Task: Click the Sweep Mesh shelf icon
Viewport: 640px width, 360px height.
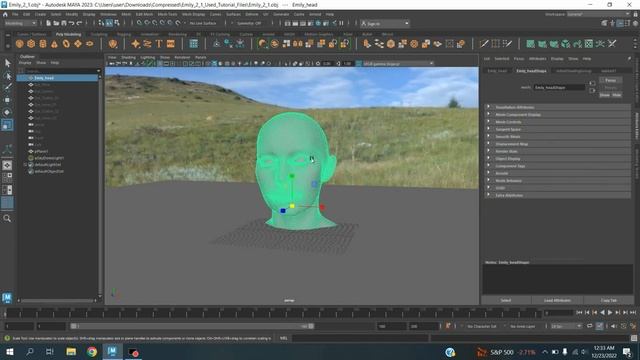Action: 147,44
